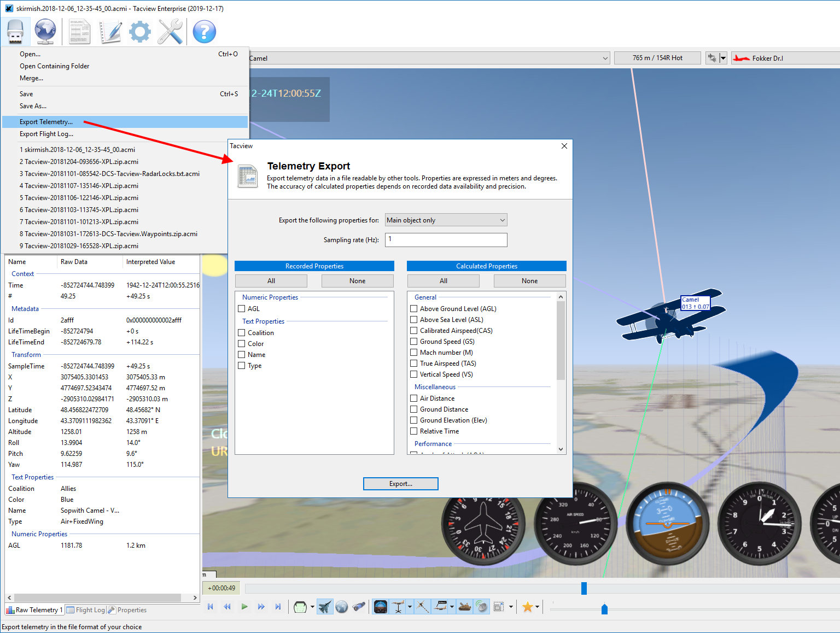Check the Name text property
The width and height of the screenshot is (840, 633).
[x=242, y=355]
